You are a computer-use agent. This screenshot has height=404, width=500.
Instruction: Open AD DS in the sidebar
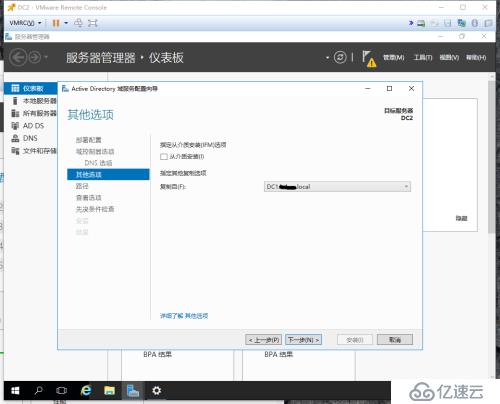tap(31, 126)
